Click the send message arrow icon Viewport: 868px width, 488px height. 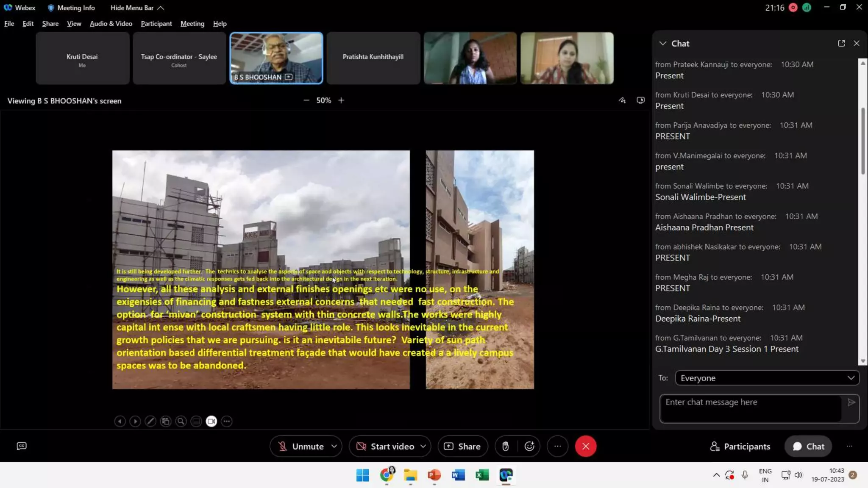click(x=851, y=402)
